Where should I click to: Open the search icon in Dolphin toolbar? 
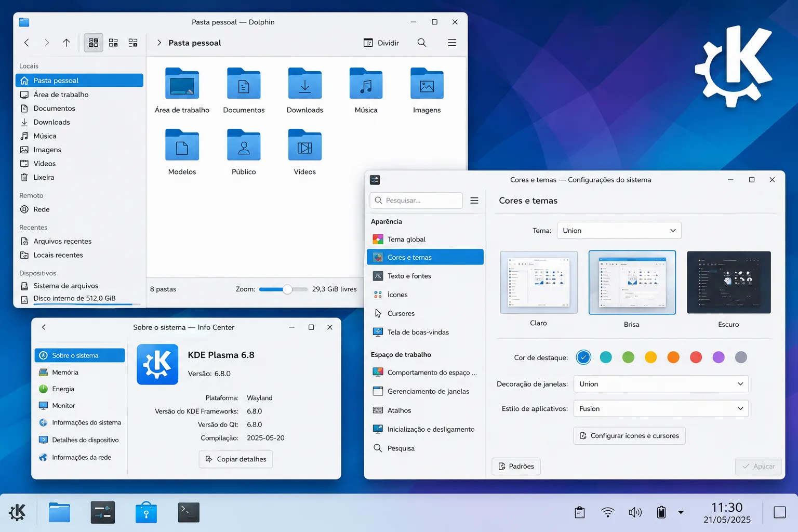click(422, 43)
